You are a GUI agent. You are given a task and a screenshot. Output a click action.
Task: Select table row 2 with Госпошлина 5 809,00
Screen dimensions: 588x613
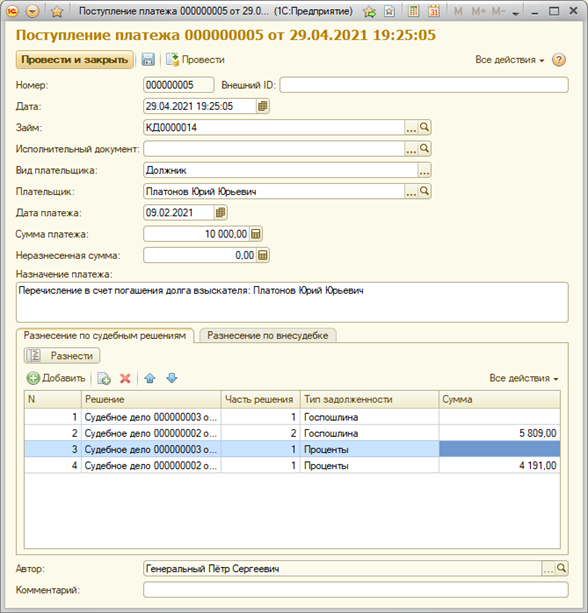pyautogui.click(x=292, y=433)
